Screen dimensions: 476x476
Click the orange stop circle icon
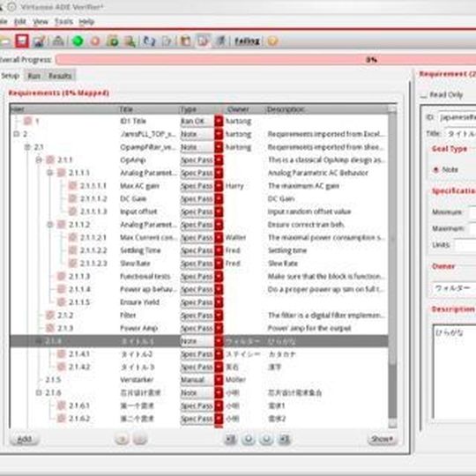coord(95,41)
